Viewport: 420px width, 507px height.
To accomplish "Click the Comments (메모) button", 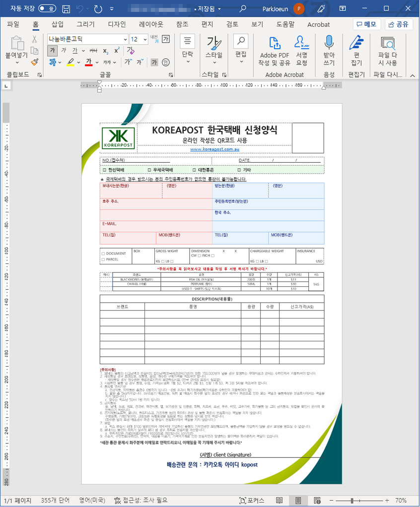I will click(366, 24).
